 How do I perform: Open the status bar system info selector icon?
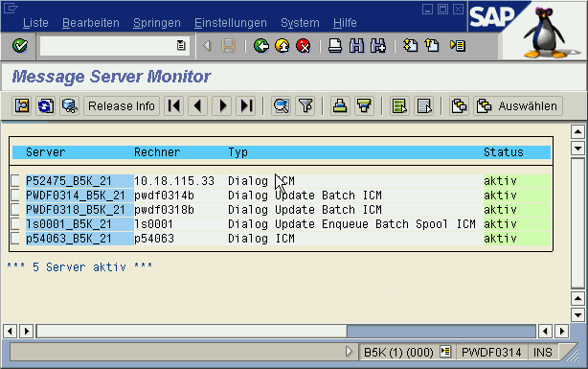point(445,352)
